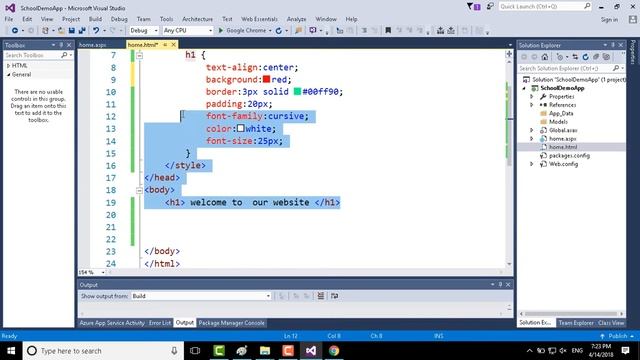This screenshot has height=360, width=640.
Task: Open the Debug menu
Action: [119, 19]
